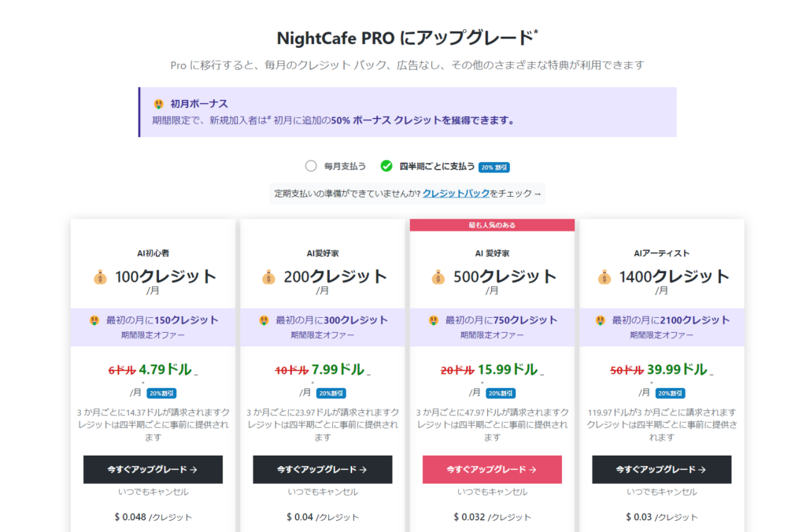Click the 最も人気のある banner
The height and width of the screenshot is (532, 806).
tap(492, 225)
